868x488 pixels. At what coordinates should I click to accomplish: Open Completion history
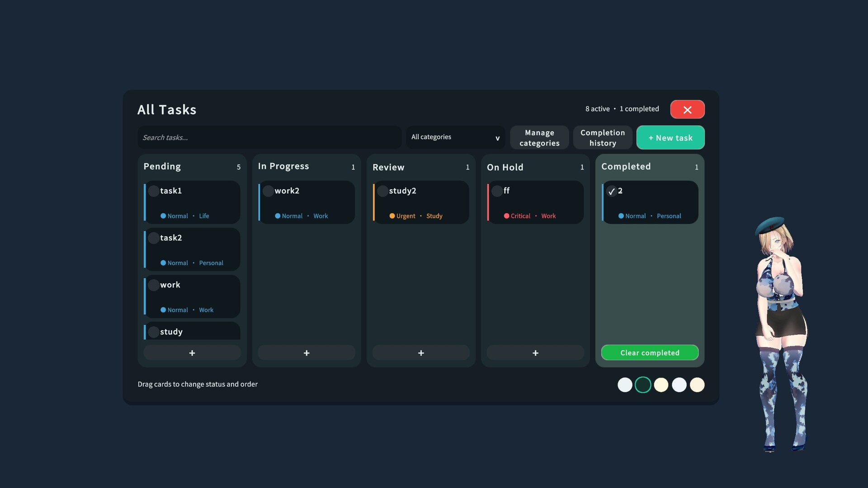pyautogui.click(x=603, y=138)
